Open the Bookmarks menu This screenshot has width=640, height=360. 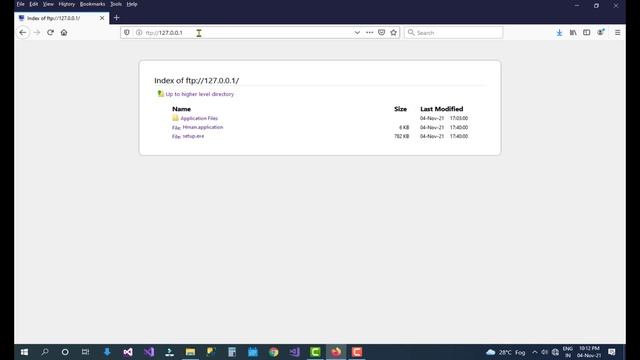coord(92,4)
